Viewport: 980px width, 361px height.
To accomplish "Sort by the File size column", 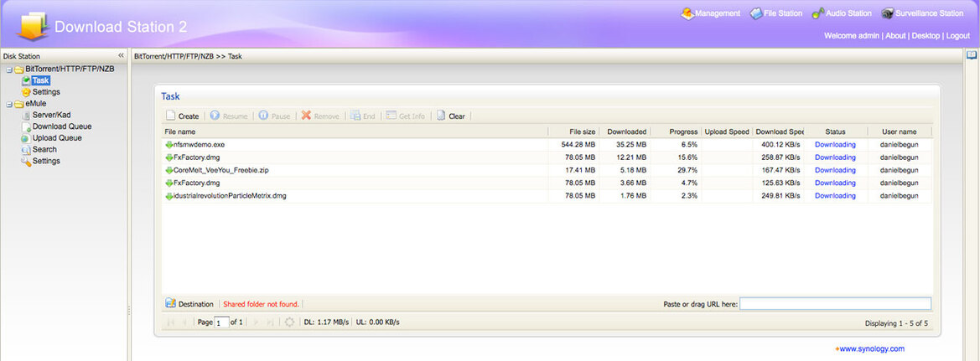I will [573, 132].
